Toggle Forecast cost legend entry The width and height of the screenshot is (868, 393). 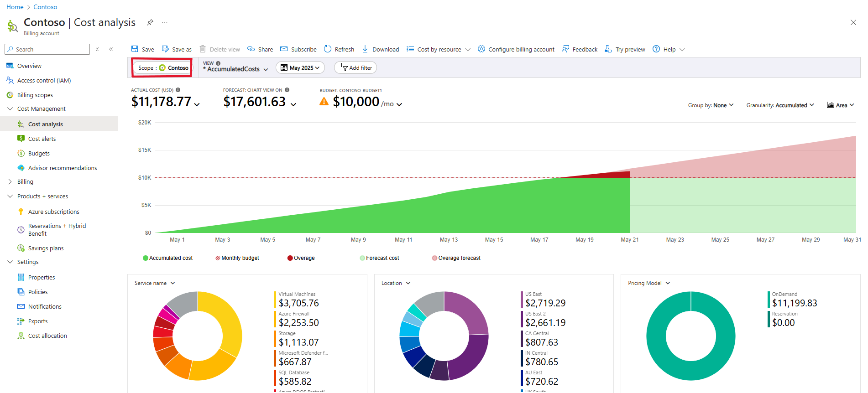point(380,258)
